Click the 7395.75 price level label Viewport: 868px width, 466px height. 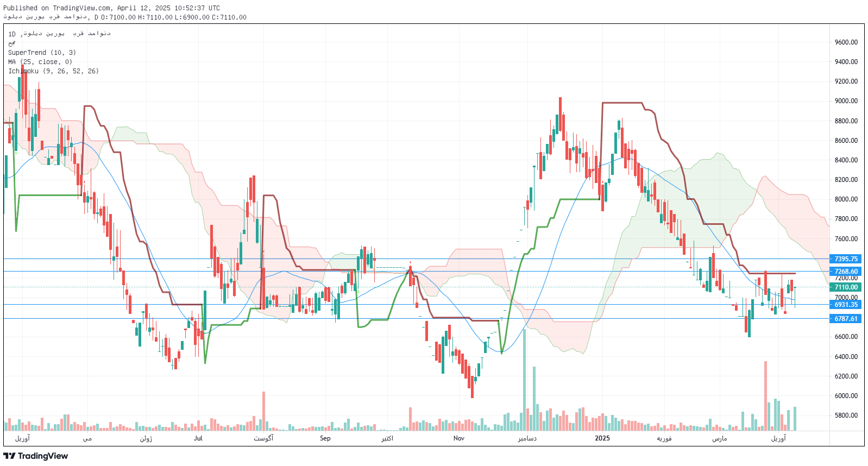846,259
